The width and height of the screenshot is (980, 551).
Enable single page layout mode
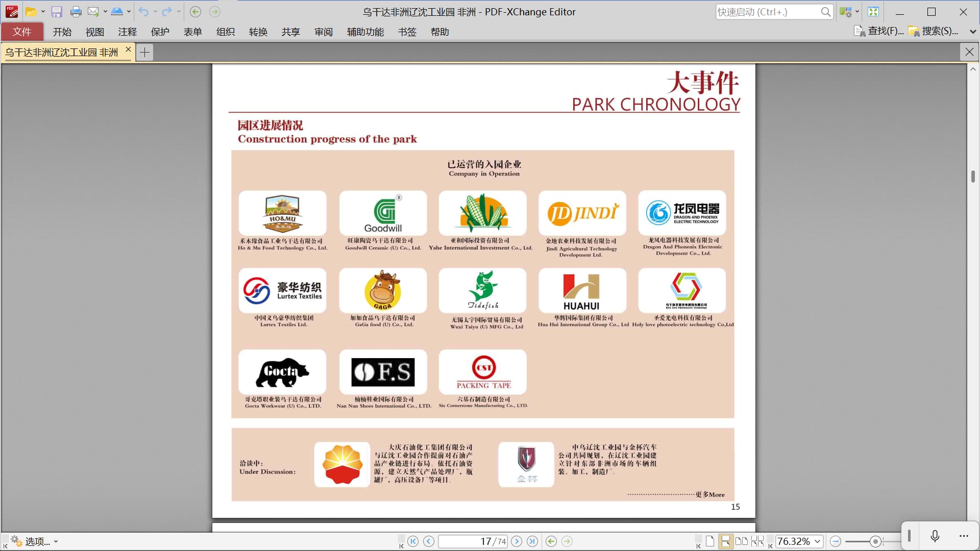point(709,541)
